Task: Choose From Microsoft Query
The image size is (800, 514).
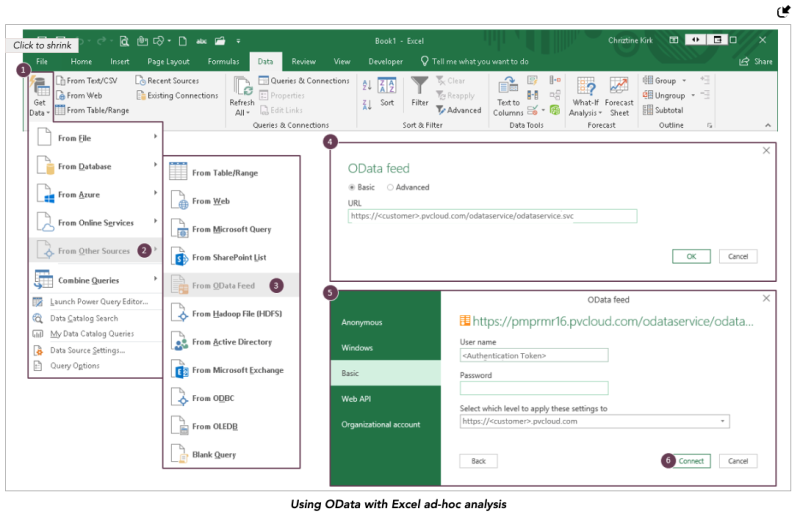Action: tap(231, 229)
